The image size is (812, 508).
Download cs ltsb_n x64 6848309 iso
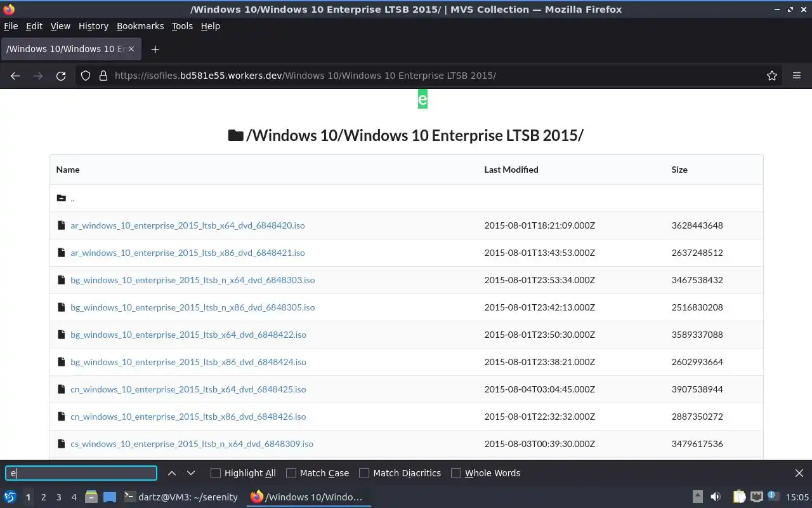(192, 444)
